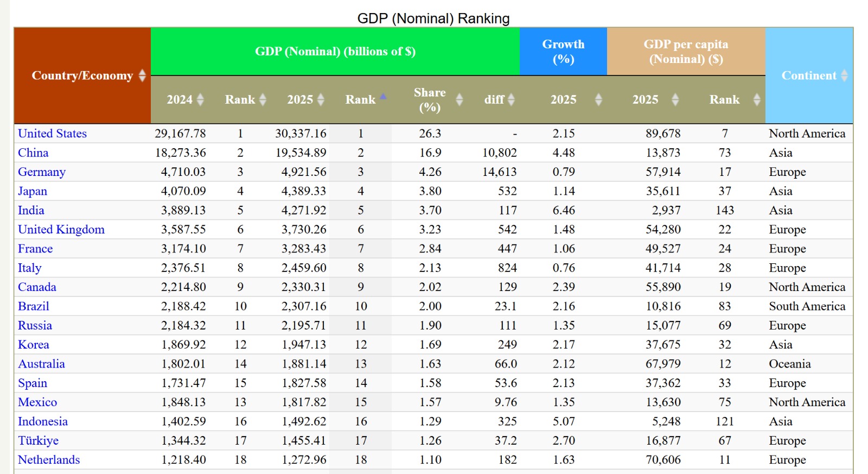Open the Türkiye country link

click(x=38, y=441)
